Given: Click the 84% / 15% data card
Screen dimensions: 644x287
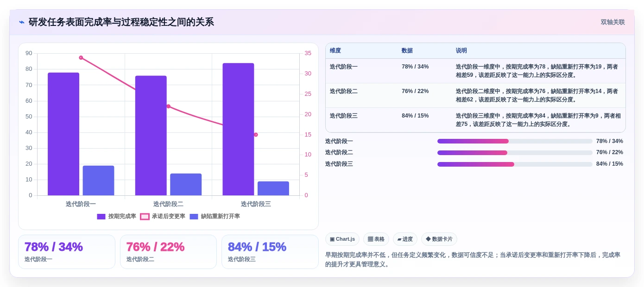Looking at the screenshot, I should [270, 252].
